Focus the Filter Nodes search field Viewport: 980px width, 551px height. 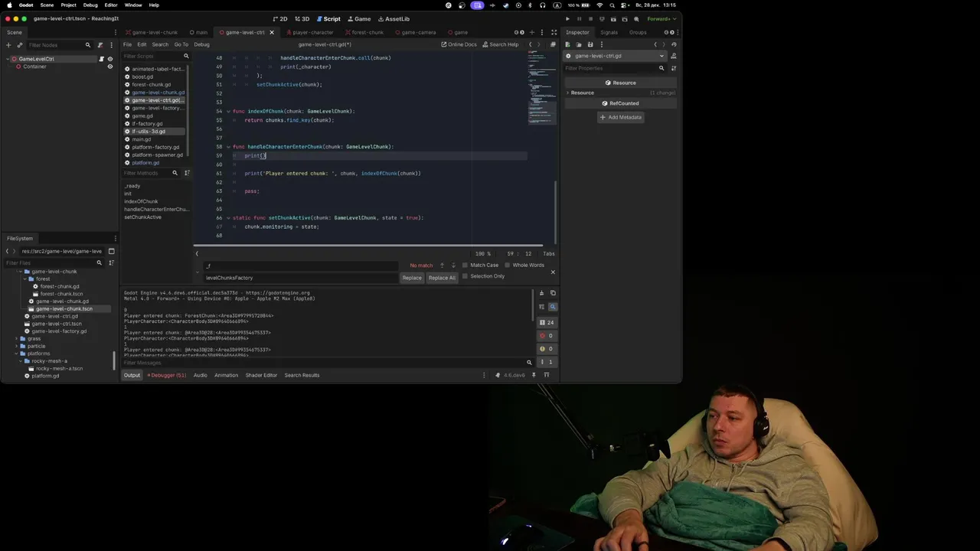click(58, 45)
